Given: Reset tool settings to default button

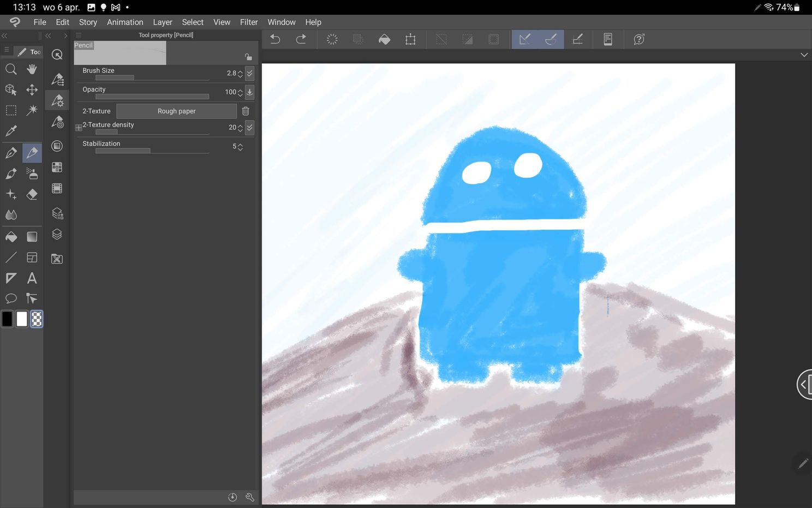Looking at the screenshot, I should (232, 497).
